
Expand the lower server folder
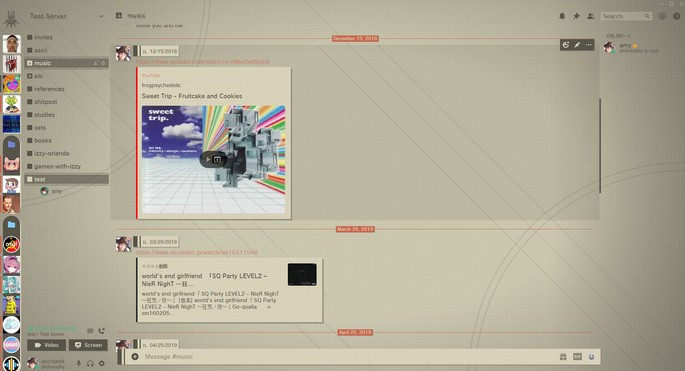[11, 225]
